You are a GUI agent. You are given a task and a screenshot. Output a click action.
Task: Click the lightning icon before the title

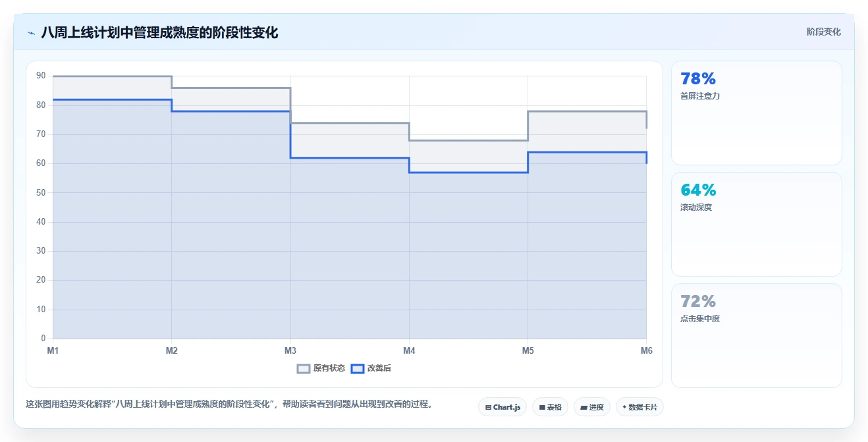point(31,33)
